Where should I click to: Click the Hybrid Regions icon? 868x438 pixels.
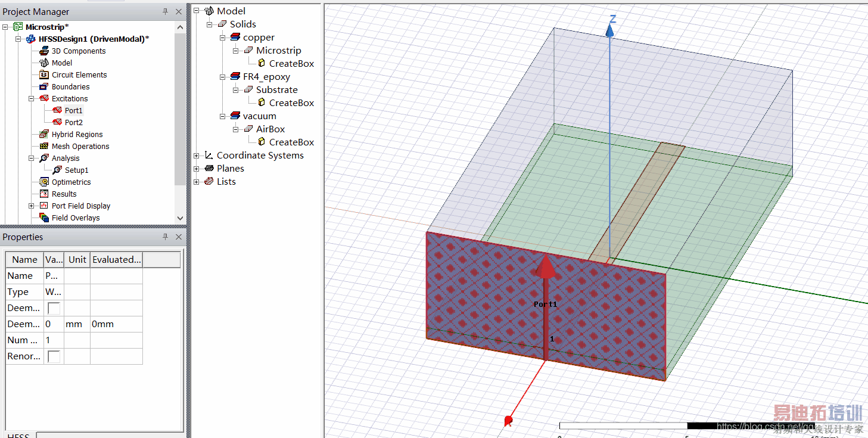(44, 134)
